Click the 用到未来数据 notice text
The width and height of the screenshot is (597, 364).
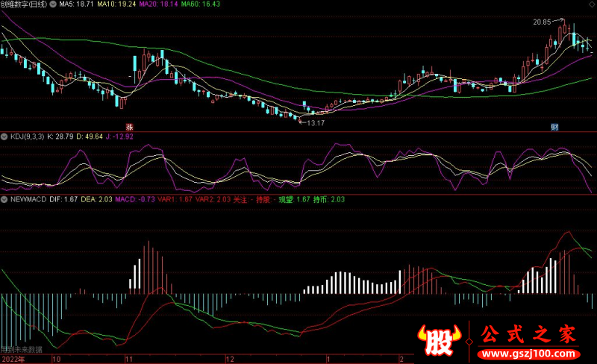tap(22, 349)
